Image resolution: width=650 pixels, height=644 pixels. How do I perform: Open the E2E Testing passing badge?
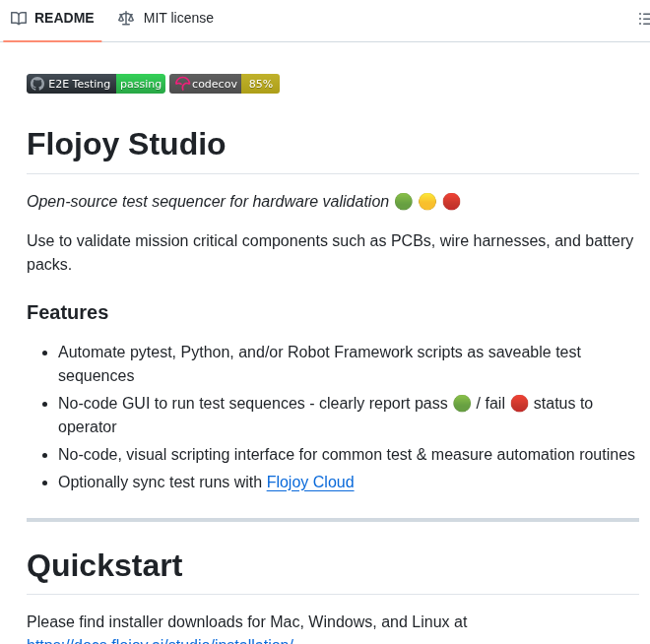97,84
